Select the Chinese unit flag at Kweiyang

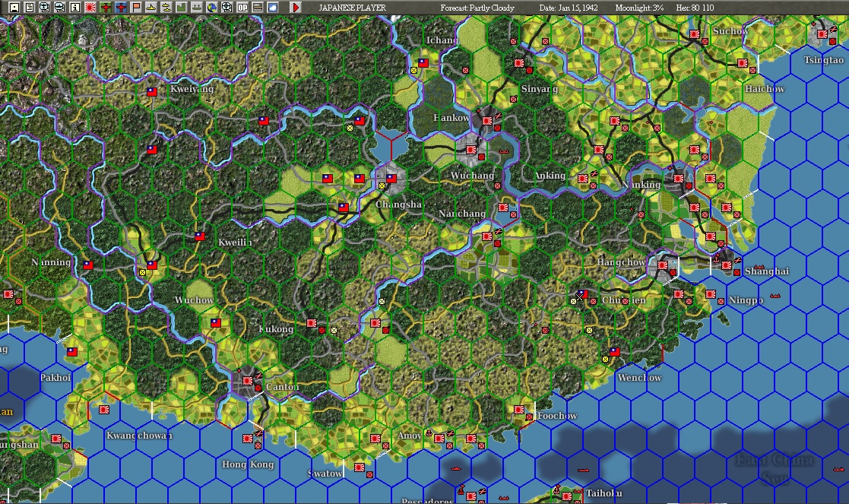pos(152,92)
